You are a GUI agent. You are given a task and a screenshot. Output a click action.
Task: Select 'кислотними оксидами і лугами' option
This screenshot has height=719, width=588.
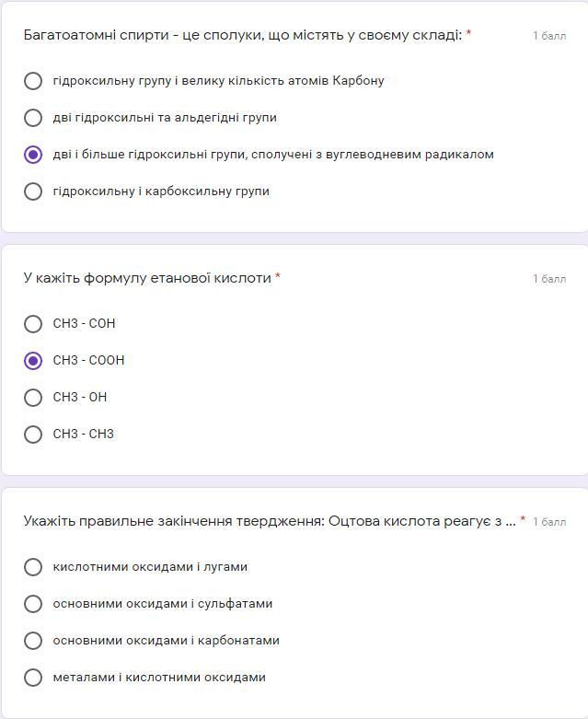click(x=33, y=567)
